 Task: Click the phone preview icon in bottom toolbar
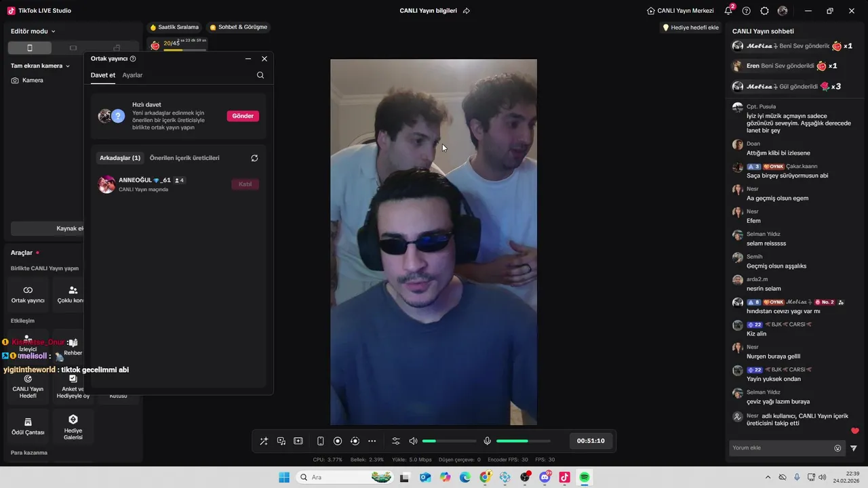coord(321,441)
